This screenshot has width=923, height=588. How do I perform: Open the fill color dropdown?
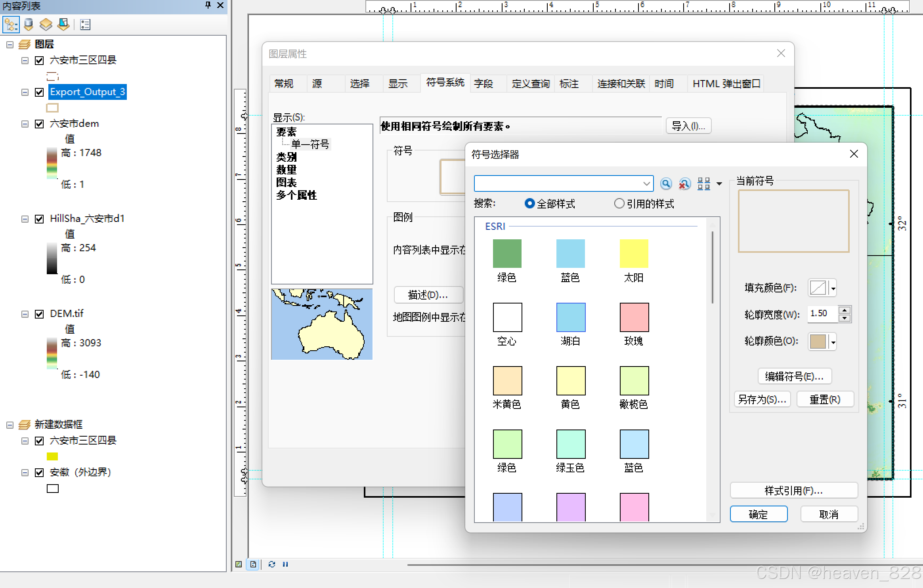pos(833,288)
